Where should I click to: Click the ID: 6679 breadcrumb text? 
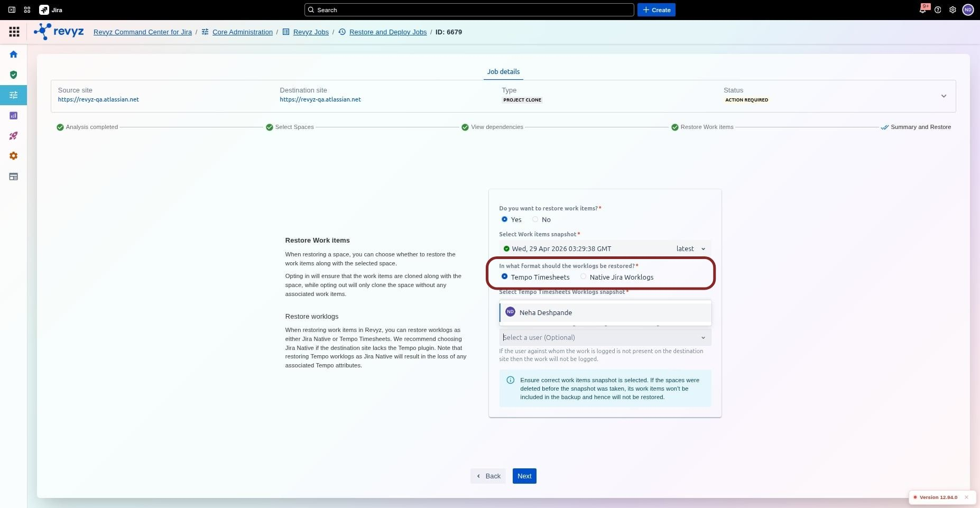(x=449, y=32)
